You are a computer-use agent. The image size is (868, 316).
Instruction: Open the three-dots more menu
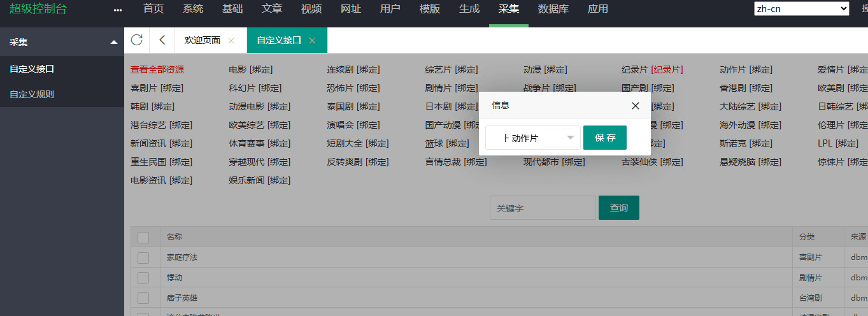coord(117,10)
